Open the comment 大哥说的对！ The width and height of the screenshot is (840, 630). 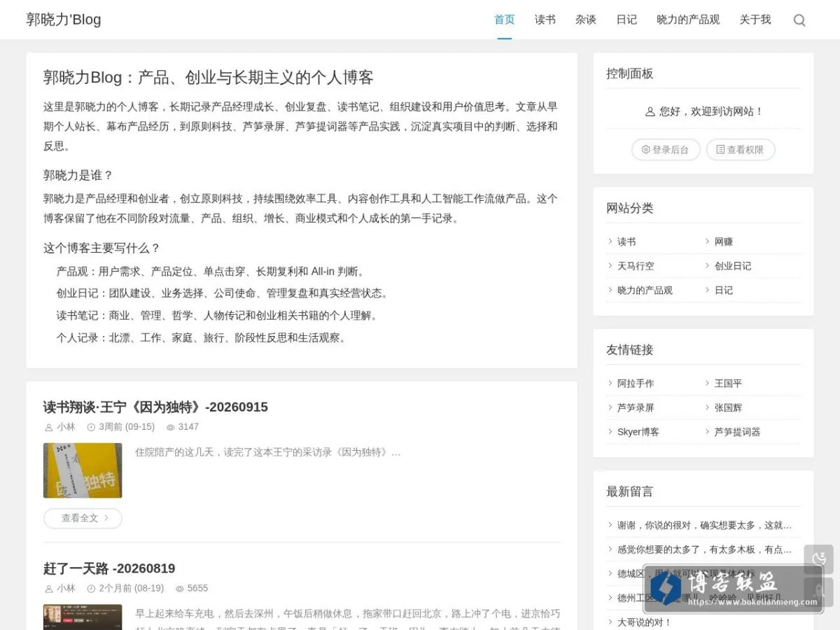tap(644, 622)
